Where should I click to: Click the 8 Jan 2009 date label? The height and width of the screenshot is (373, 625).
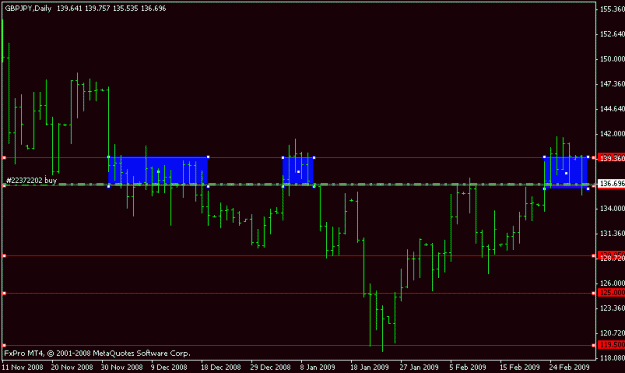click(318, 367)
